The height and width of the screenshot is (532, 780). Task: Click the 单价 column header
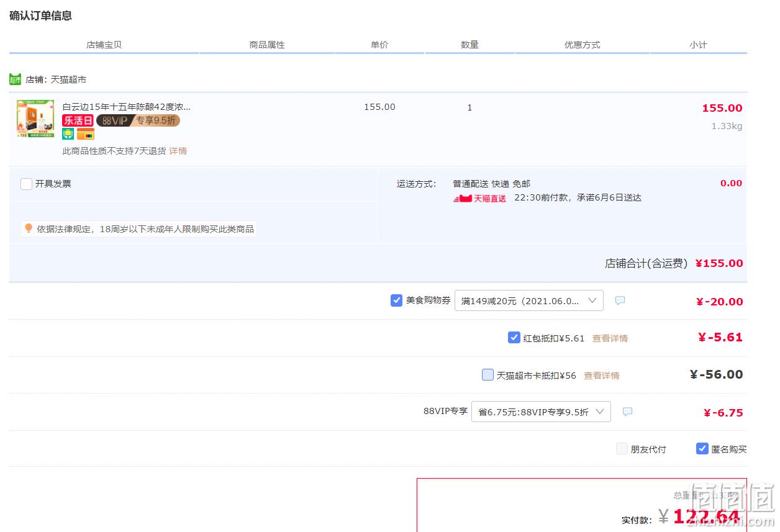pos(379,45)
